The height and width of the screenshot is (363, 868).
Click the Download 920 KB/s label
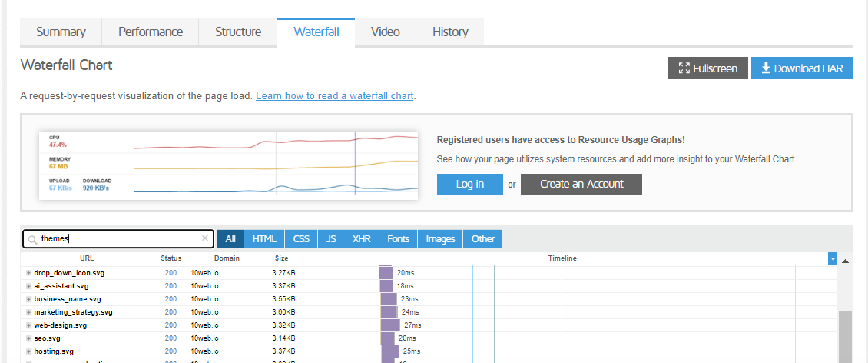point(97,185)
